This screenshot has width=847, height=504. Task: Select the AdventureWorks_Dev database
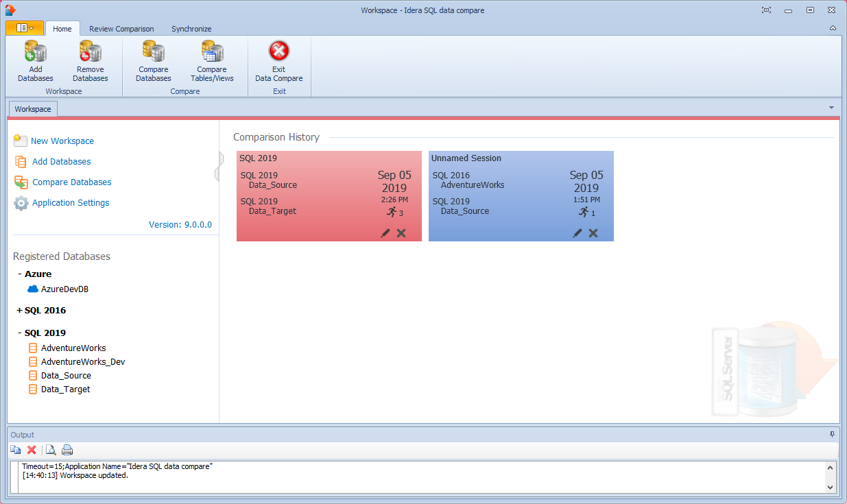[x=83, y=361]
